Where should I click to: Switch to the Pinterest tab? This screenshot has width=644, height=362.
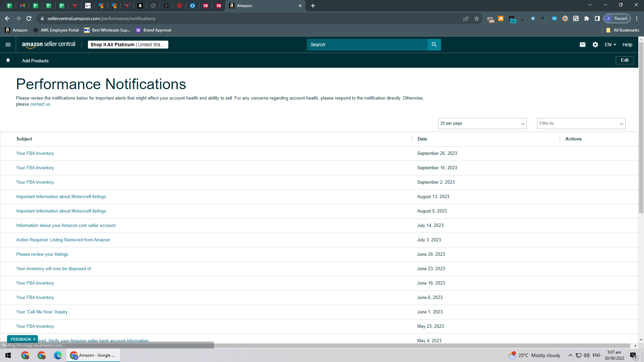tap(179, 6)
